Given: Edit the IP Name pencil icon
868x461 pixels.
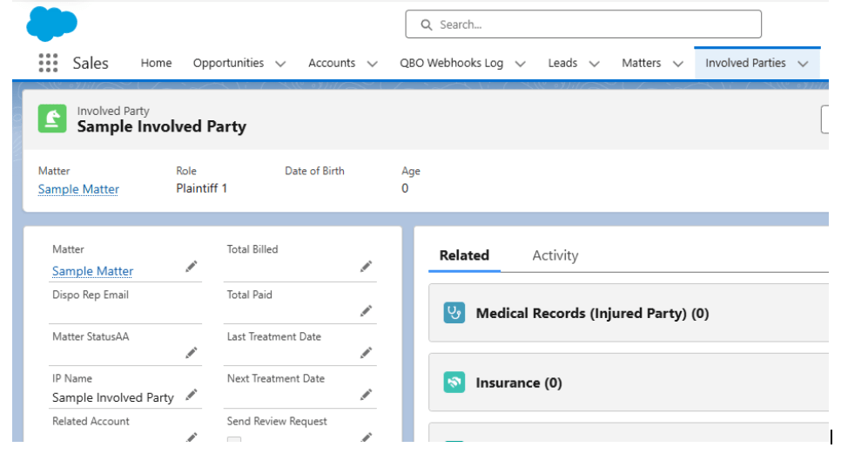Looking at the screenshot, I should tap(192, 395).
